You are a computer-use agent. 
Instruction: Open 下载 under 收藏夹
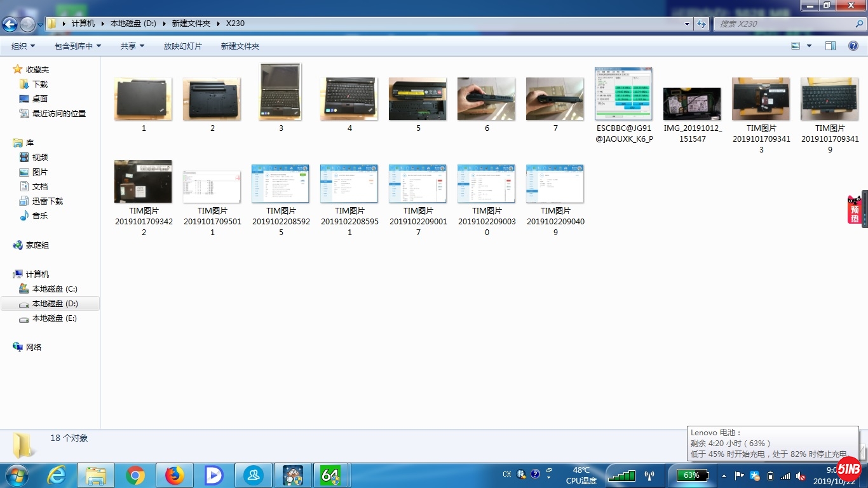[x=40, y=84]
